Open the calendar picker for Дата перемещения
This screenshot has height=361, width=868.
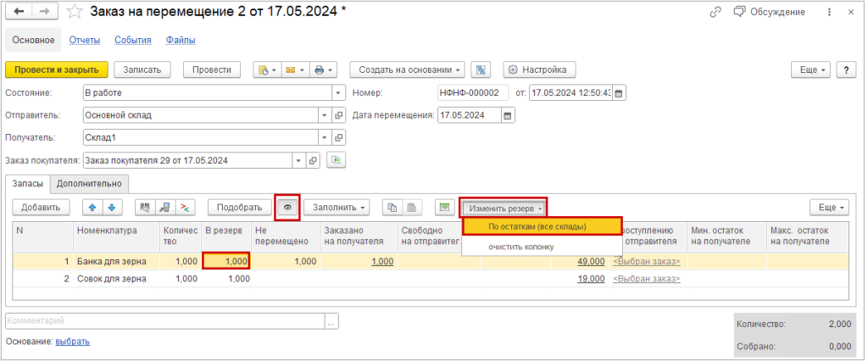tap(509, 115)
